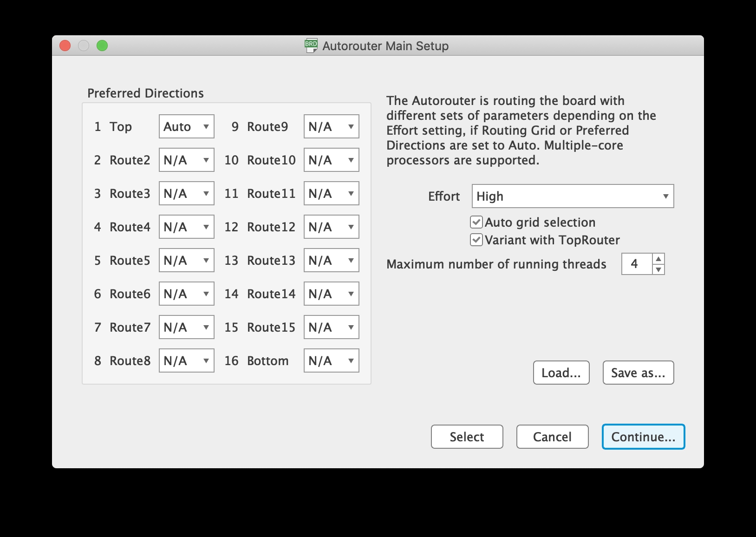
Task: Click the Load... button
Action: click(561, 373)
